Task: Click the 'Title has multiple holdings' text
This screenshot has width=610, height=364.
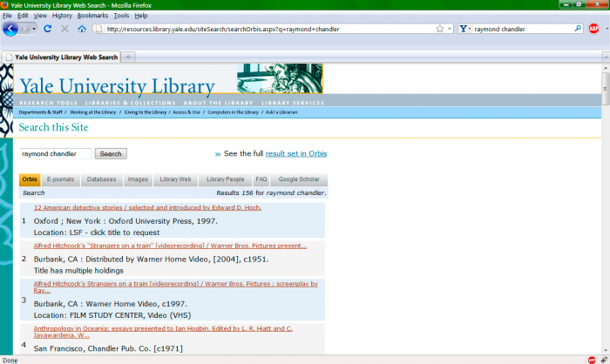Action: pyautogui.click(x=78, y=271)
